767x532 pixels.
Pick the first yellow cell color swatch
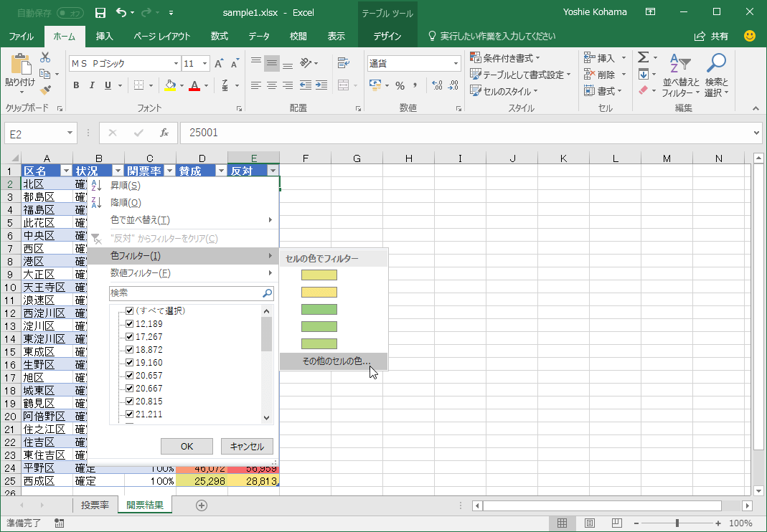(x=319, y=275)
